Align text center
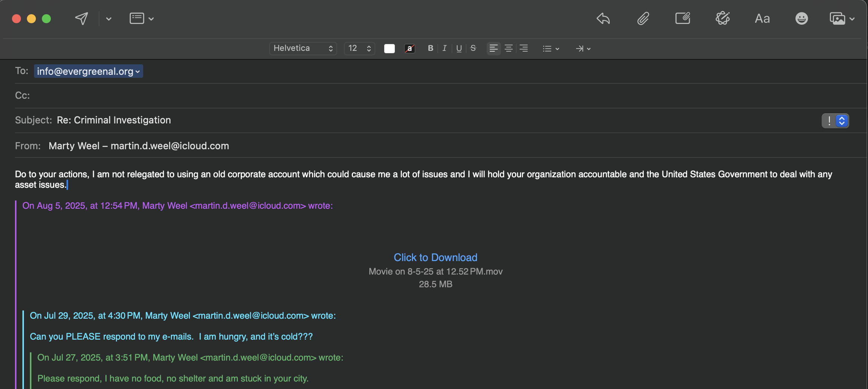 point(508,48)
